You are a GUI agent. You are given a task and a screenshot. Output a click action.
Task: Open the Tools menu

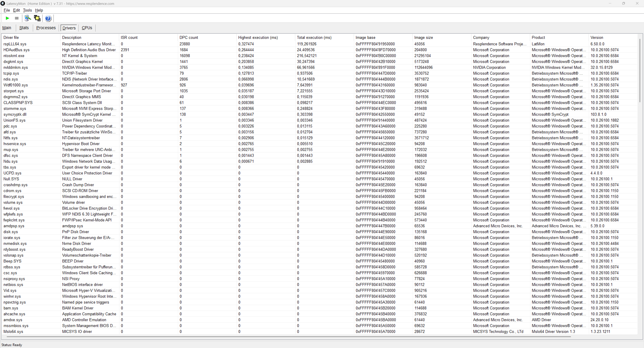[27, 10]
